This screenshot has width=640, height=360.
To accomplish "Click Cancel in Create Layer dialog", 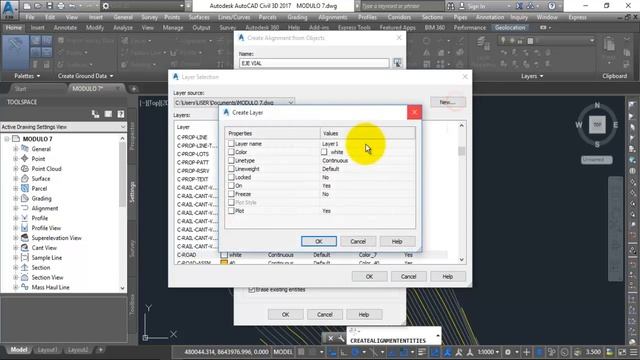I will coord(358,241).
